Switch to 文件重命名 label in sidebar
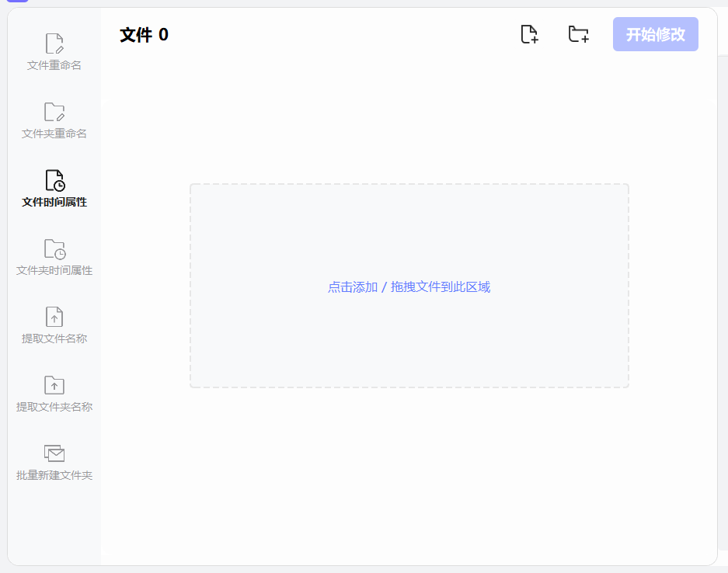This screenshot has height=573, width=728. tap(54, 65)
